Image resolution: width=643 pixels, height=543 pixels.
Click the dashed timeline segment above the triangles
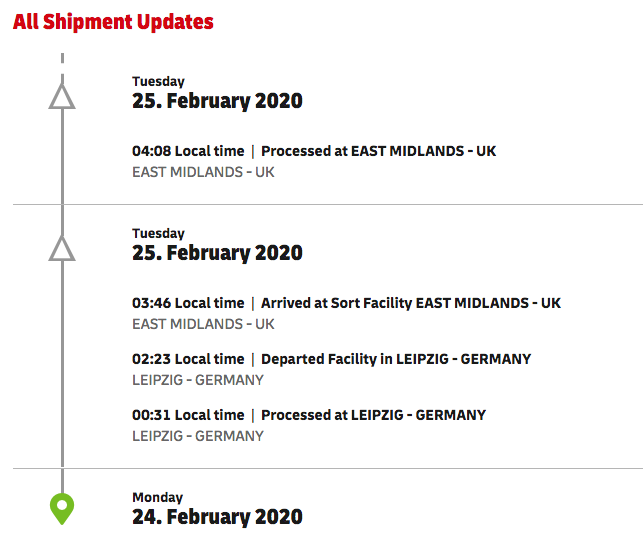[x=62, y=62]
